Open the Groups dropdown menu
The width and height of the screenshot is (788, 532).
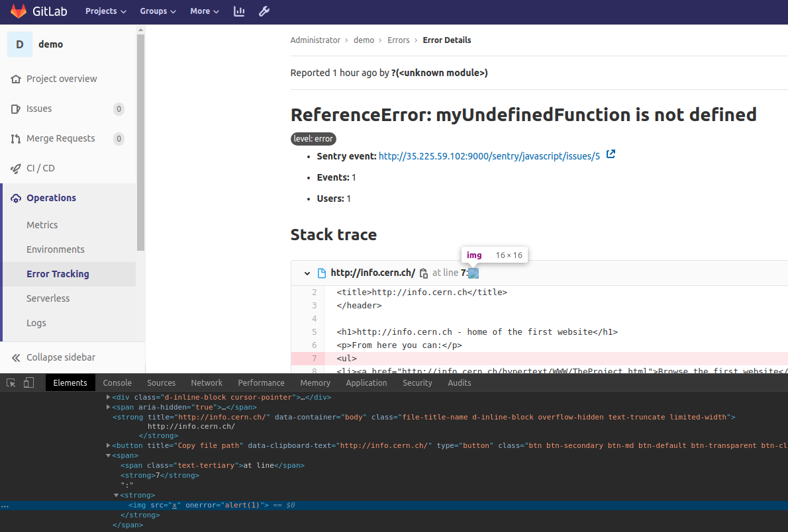click(158, 11)
